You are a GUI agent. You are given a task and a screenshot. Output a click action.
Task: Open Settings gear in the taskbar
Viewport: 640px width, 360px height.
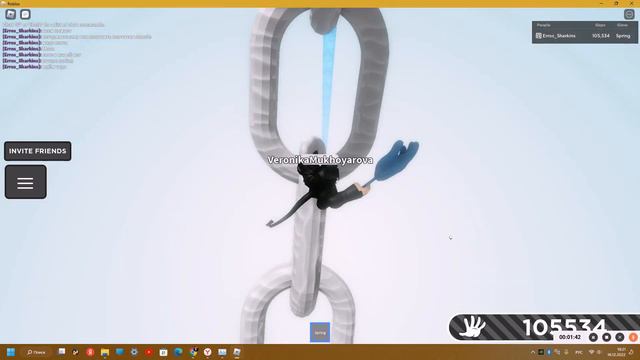coord(134,352)
